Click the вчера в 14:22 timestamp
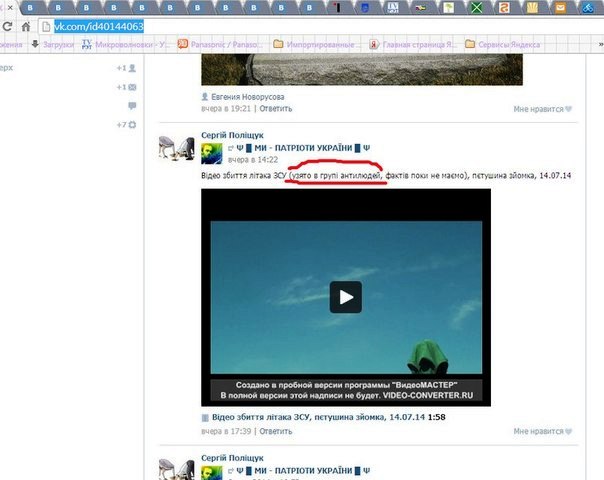This screenshot has width=604, height=480. [253, 159]
